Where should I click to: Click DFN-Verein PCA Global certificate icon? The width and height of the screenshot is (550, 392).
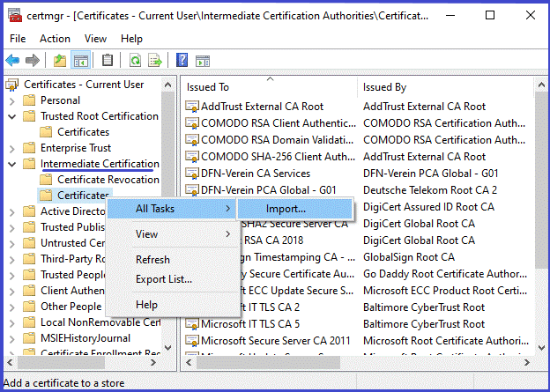click(x=192, y=190)
